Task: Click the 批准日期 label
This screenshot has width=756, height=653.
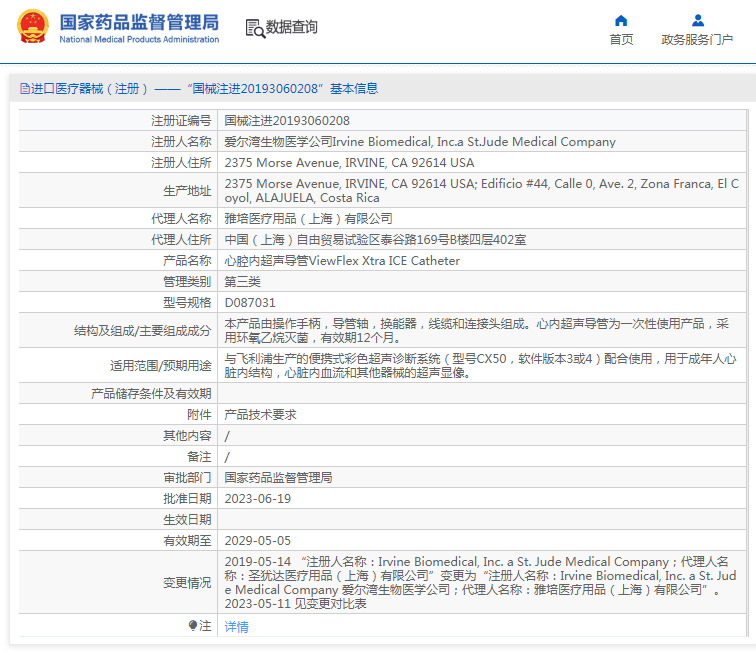Action: pos(187,498)
